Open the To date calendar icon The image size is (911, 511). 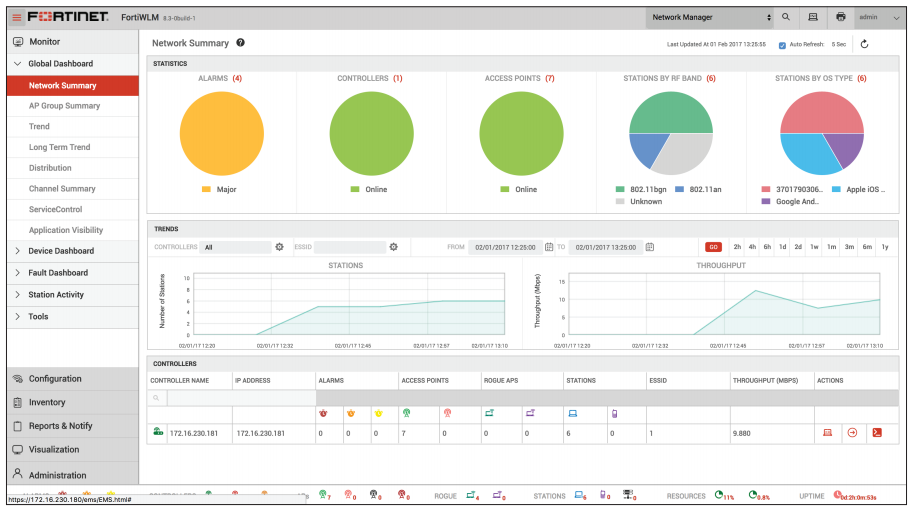click(650, 247)
